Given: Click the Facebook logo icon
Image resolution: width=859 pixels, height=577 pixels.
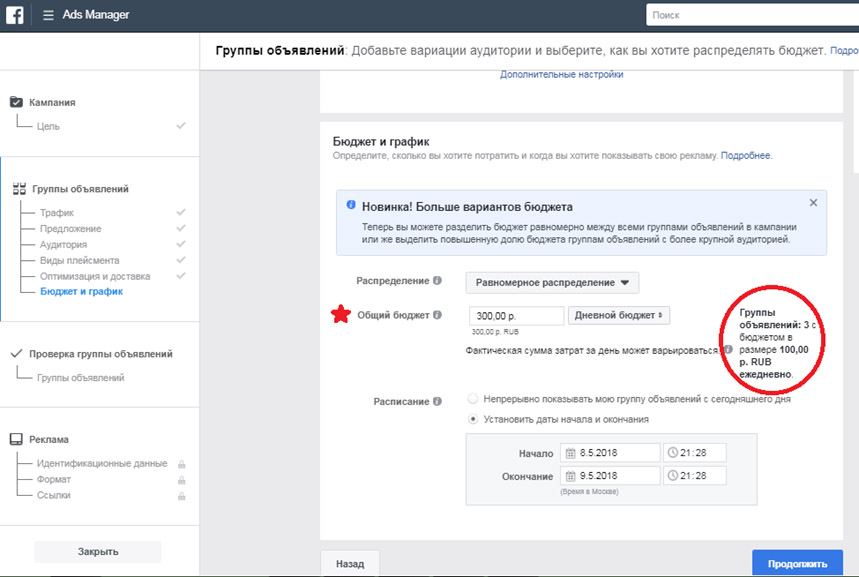Looking at the screenshot, I should click(15, 15).
